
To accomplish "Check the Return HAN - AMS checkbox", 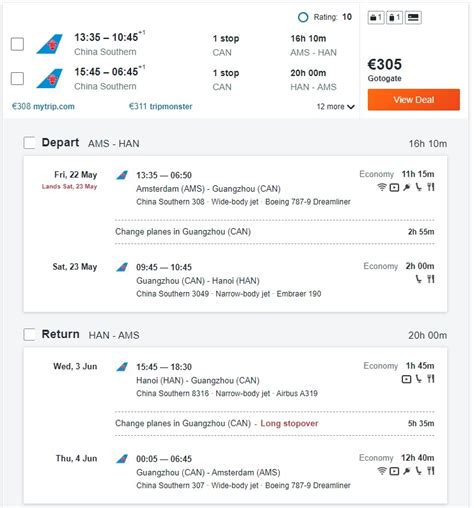I will coord(29,334).
